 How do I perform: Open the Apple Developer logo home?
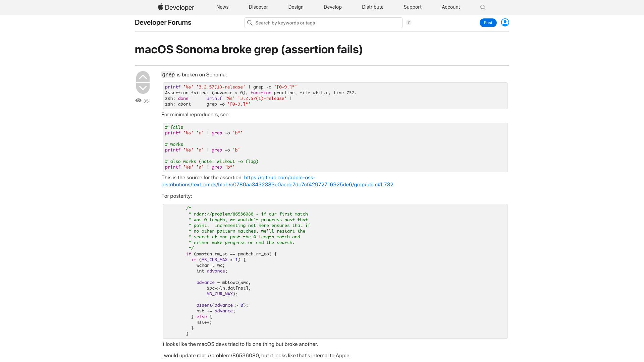pos(176,7)
